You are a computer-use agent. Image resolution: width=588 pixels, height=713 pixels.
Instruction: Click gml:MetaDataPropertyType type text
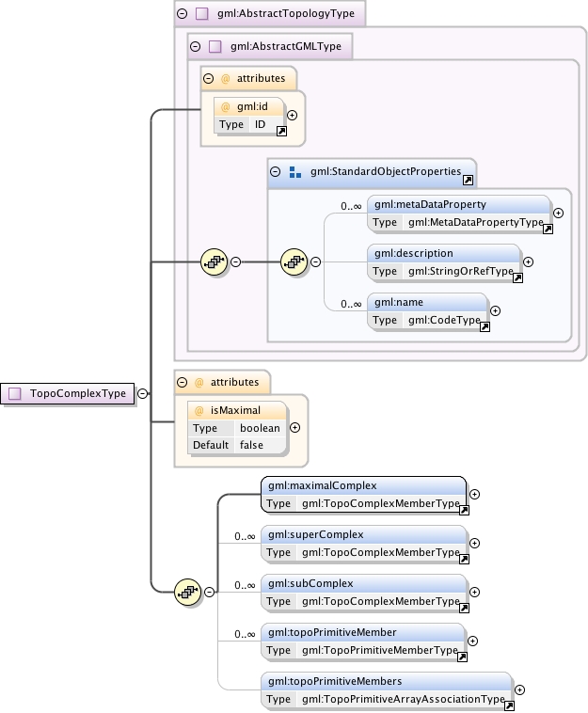(x=476, y=222)
